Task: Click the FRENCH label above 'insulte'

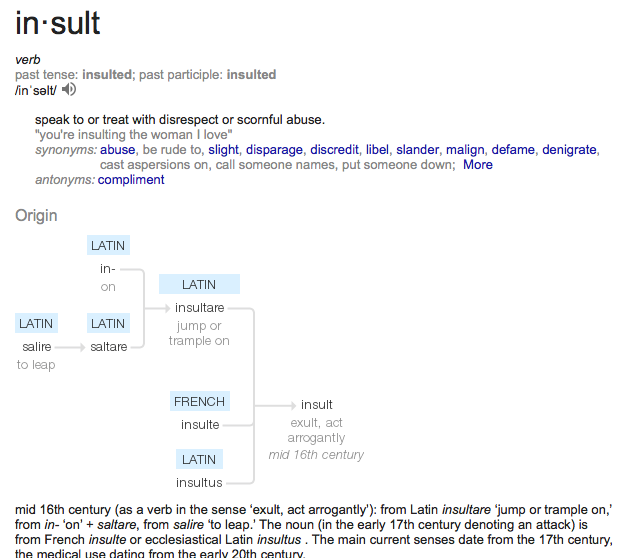Action: pyautogui.click(x=199, y=402)
